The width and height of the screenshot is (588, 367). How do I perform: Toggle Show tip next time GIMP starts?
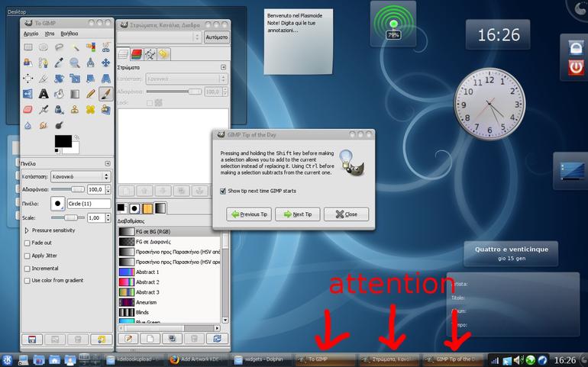click(x=223, y=192)
